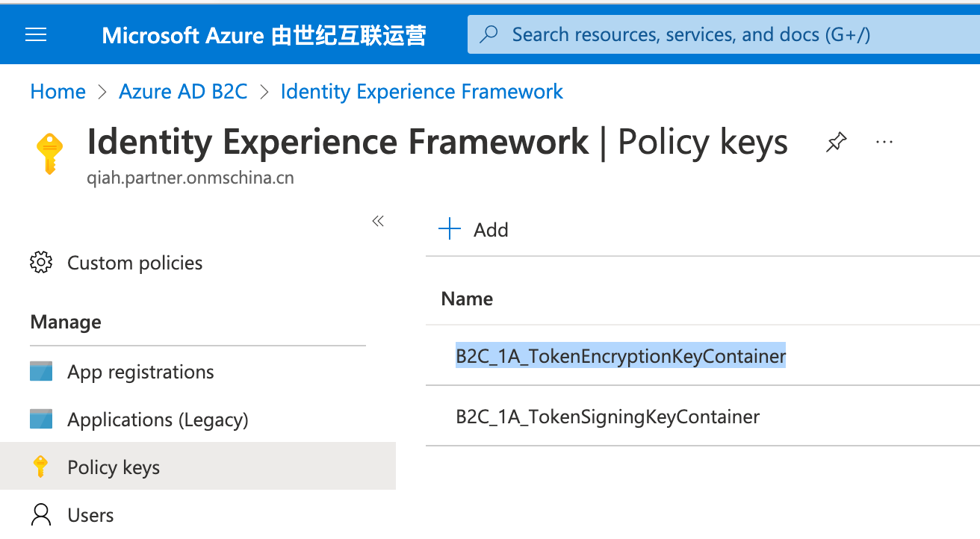The height and width of the screenshot is (539, 980).
Task: Open the hamburger portal menu
Action: pyautogui.click(x=35, y=34)
